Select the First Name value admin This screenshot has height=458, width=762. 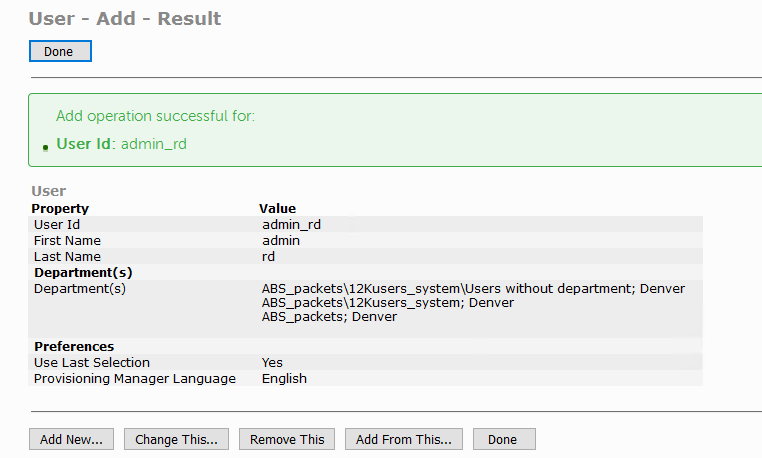click(281, 240)
